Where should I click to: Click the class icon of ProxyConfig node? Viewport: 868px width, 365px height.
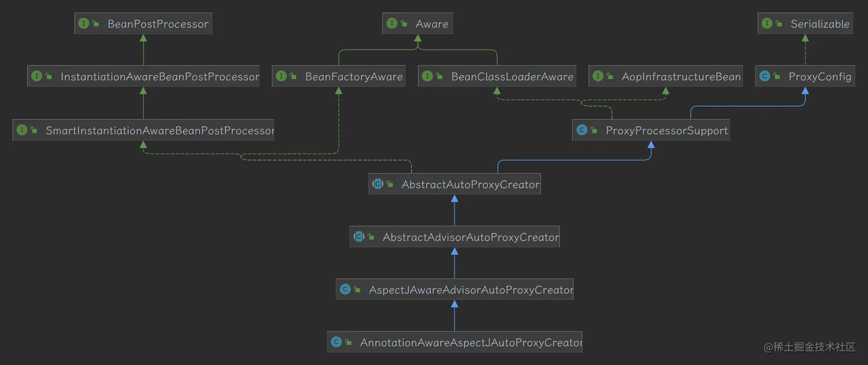[x=765, y=76]
